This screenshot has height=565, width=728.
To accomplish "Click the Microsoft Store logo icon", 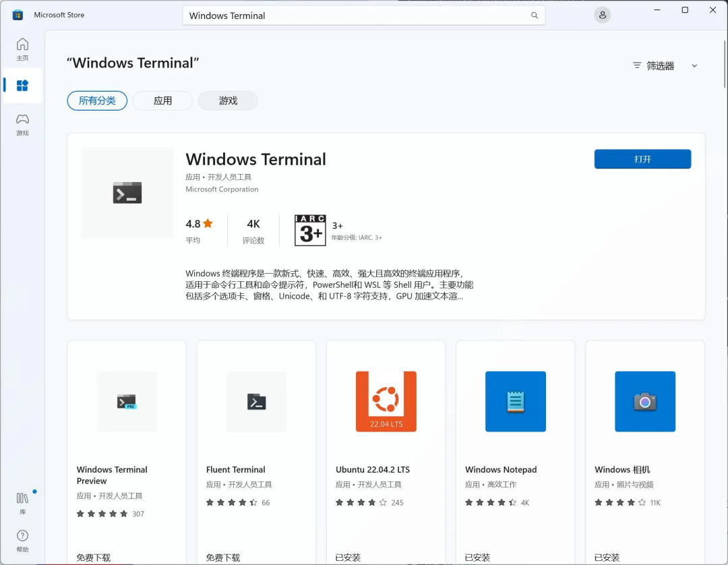I will coord(18,15).
